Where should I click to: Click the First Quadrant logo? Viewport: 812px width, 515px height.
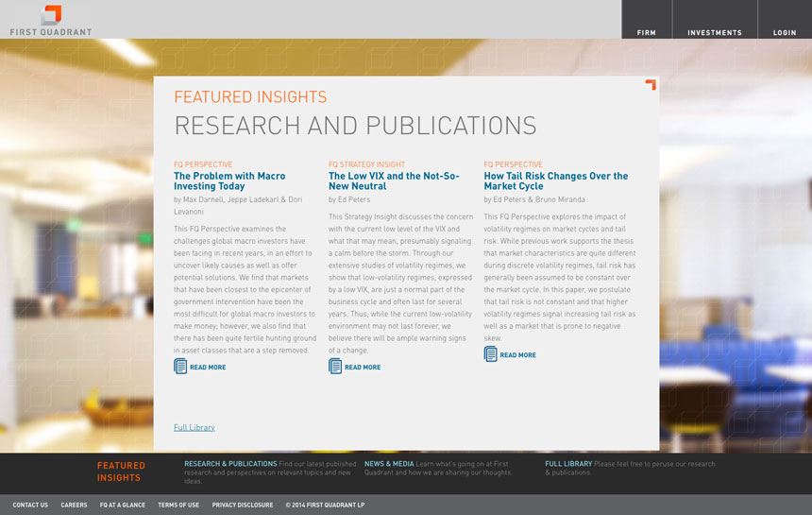(51, 21)
